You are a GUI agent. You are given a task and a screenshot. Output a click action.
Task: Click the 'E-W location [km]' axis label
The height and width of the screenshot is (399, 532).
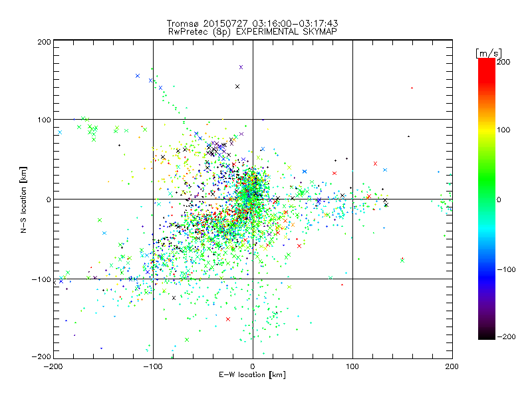click(252, 374)
